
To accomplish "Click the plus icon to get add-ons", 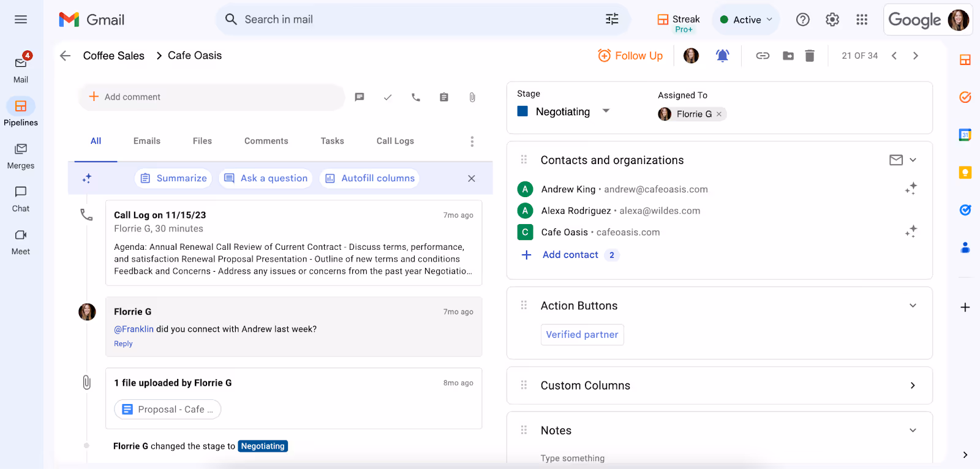I will [x=965, y=307].
